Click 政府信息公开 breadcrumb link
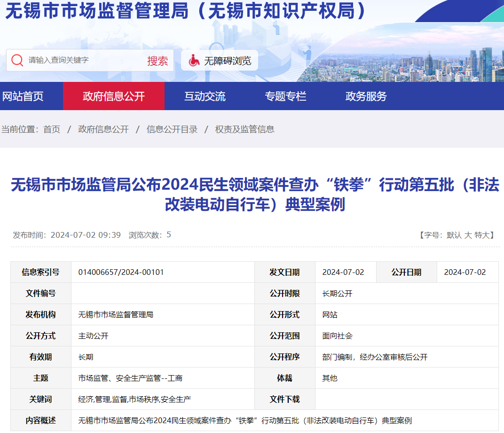 point(103,129)
